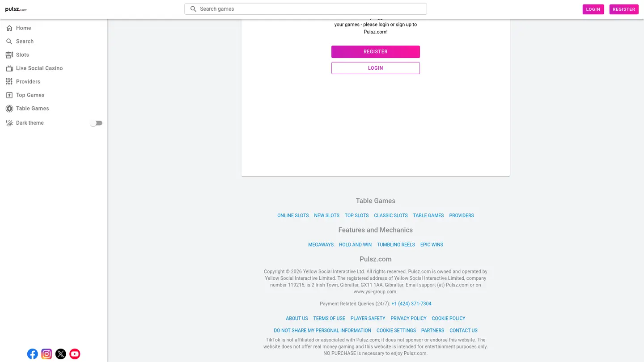
Task: Open the PROVIDERS footer link
Action: pyautogui.click(x=462, y=215)
